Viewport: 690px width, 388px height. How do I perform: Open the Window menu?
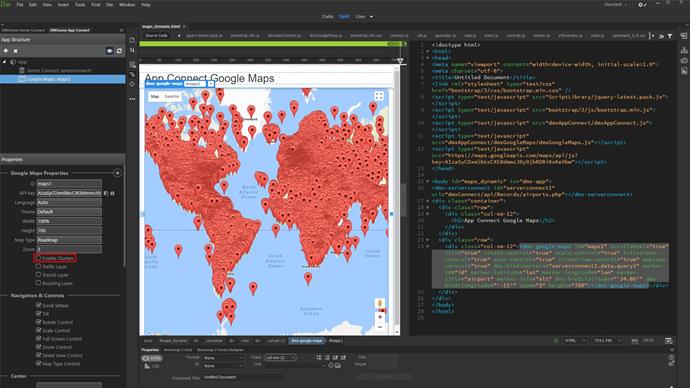[127, 4]
